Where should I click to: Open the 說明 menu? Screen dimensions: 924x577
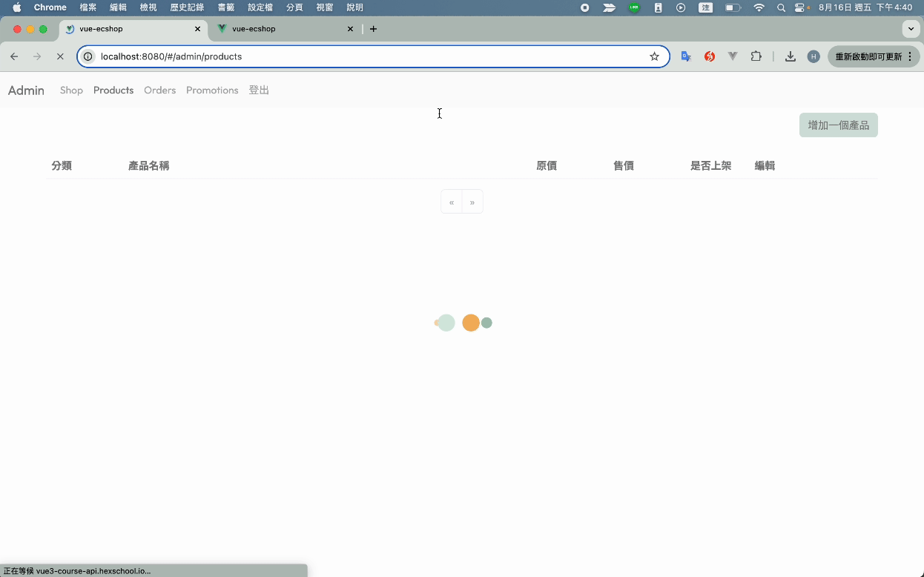[354, 7]
